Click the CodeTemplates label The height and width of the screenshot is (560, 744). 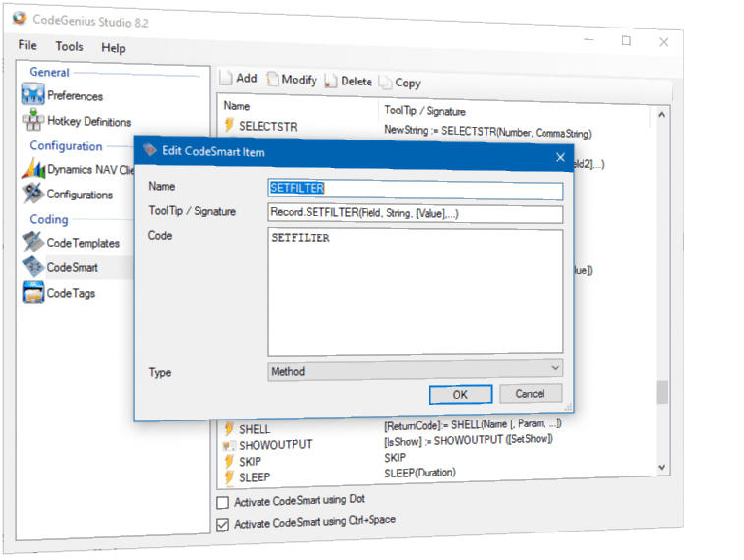(83, 243)
